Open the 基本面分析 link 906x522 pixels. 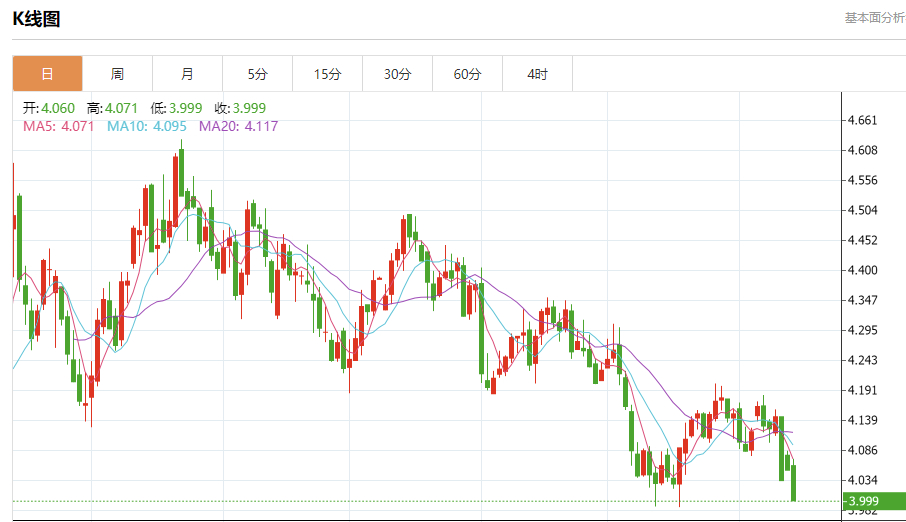point(874,18)
